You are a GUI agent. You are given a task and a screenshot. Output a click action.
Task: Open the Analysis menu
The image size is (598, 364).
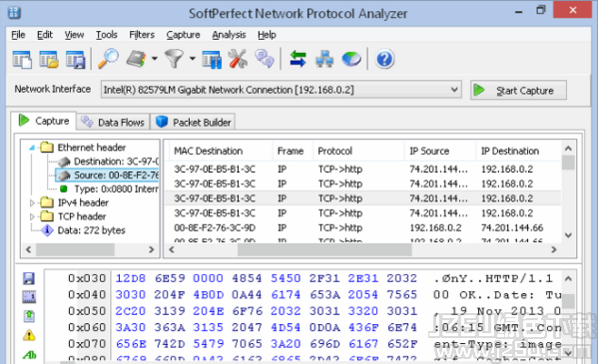tap(229, 35)
